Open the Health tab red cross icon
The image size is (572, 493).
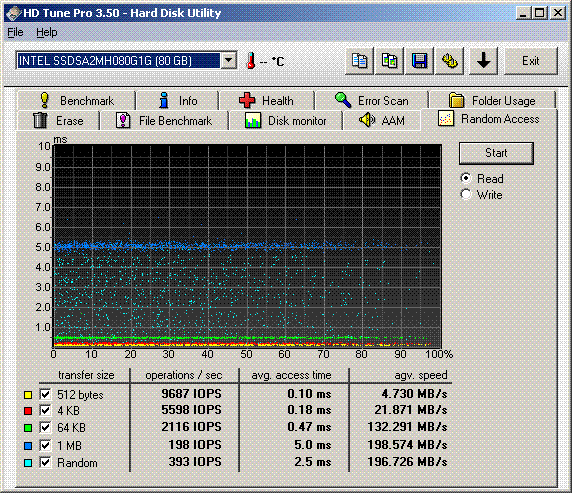(247, 100)
